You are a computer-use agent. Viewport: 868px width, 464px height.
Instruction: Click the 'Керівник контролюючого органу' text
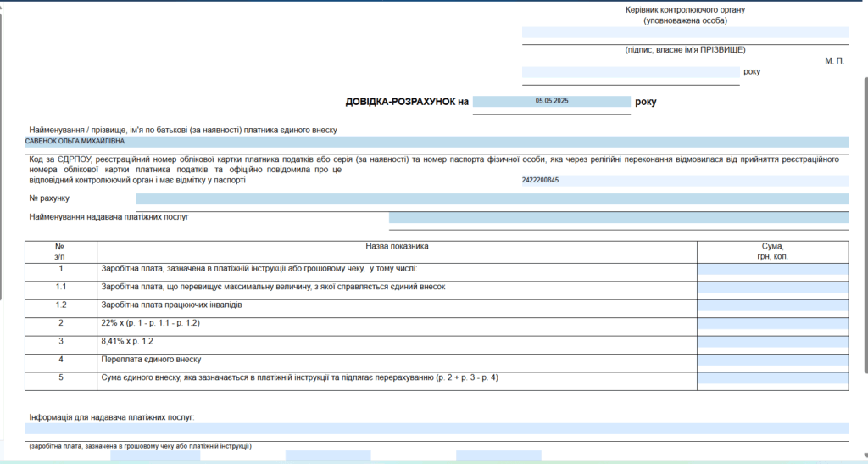click(x=685, y=10)
